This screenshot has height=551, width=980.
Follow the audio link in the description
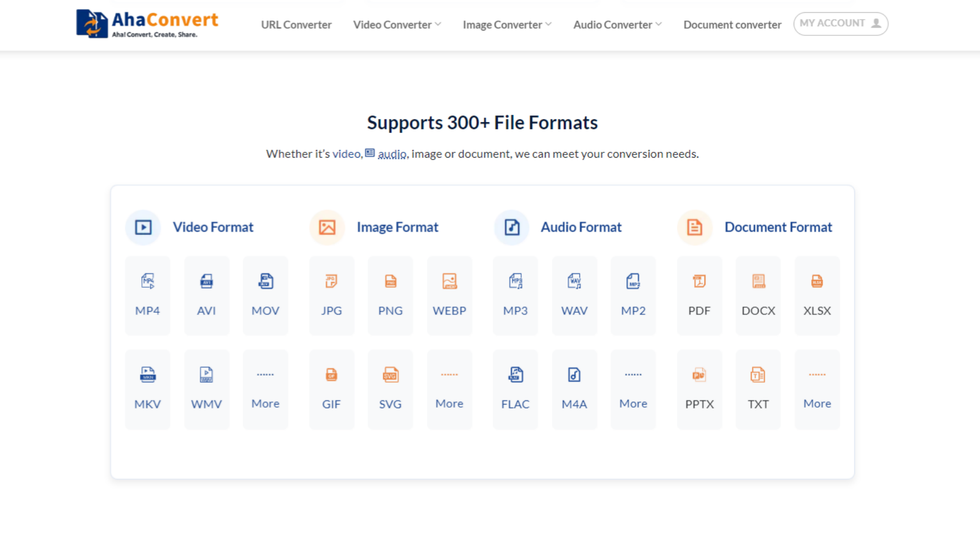click(x=392, y=154)
